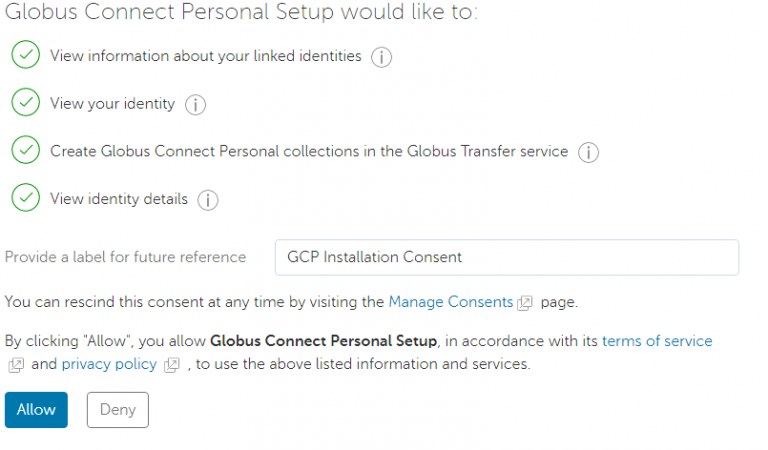This screenshot has height=450, width=768.
Task: Click external link icon after Manage Consents
Action: (525, 302)
